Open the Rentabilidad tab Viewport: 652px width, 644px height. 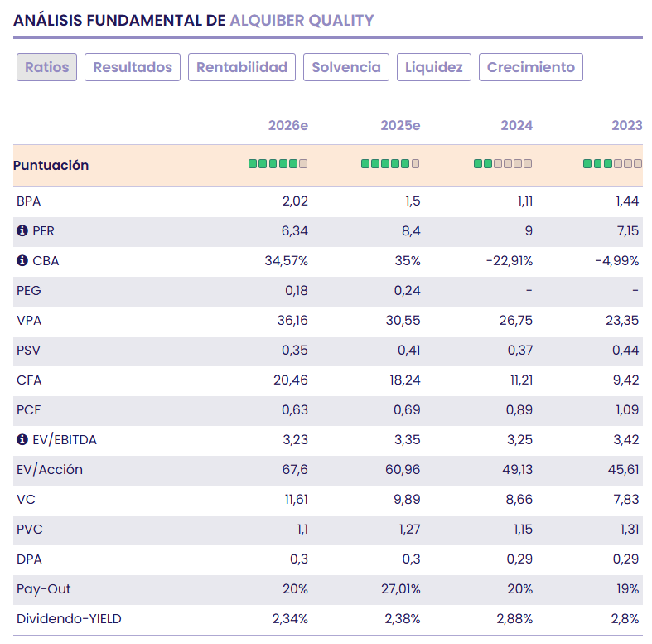(242, 67)
